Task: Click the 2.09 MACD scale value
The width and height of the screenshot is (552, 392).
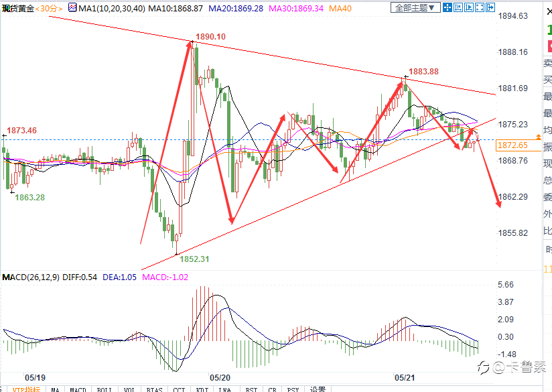Action: tap(506, 320)
